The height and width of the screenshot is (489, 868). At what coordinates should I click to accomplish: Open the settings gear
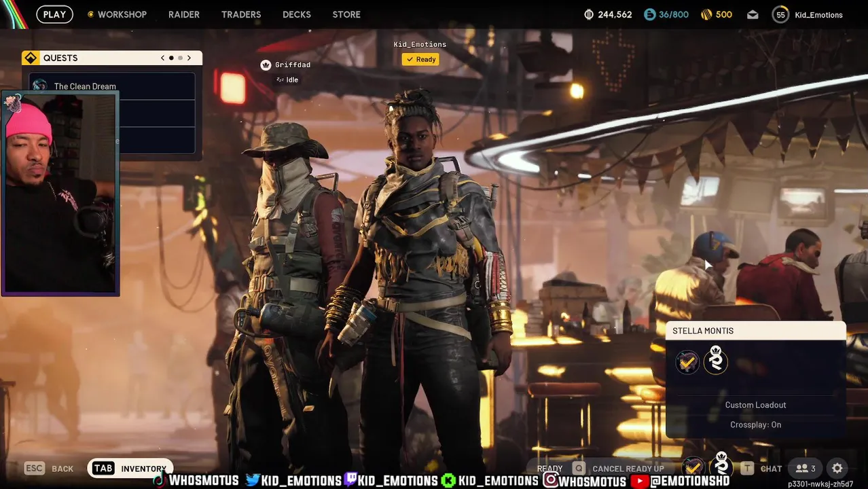tap(837, 468)
